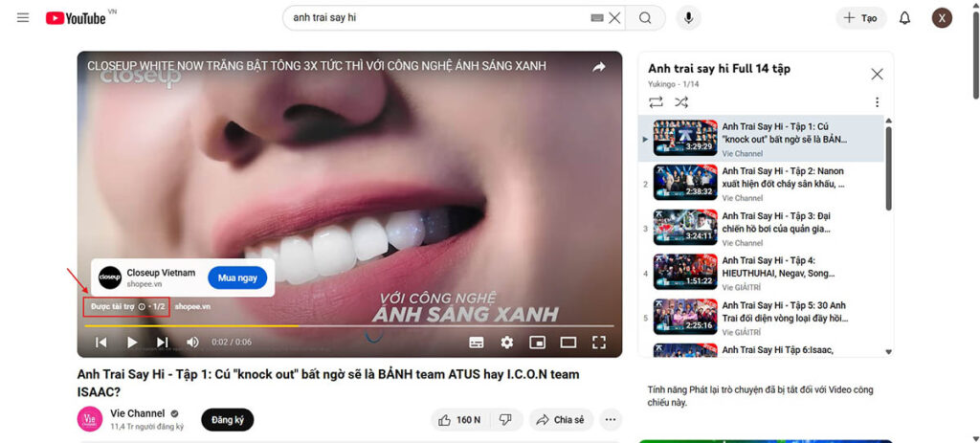The height and width of the screenshot is (443, 980).
Task: Open the hamburger guide menu
Action: point(23,18)
